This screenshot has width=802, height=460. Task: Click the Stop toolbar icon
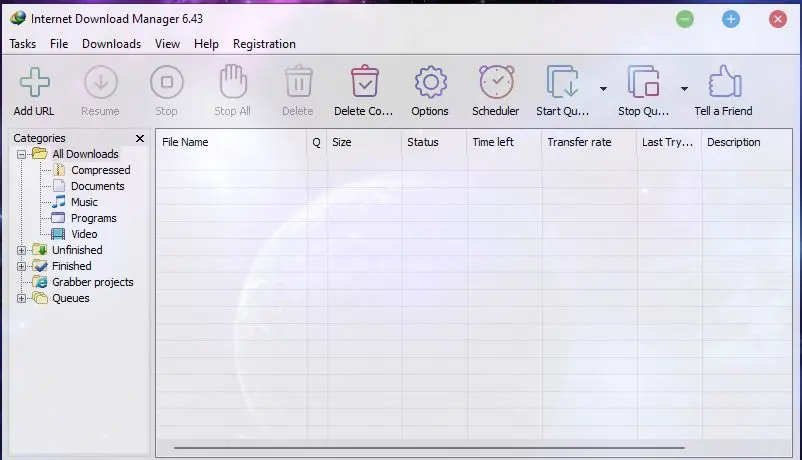167,82
